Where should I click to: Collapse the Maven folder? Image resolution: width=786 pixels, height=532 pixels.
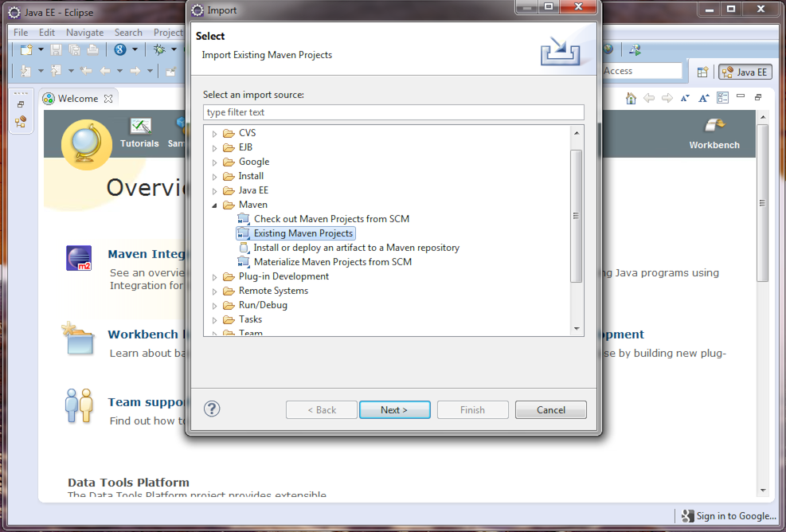tap(214, 205)
